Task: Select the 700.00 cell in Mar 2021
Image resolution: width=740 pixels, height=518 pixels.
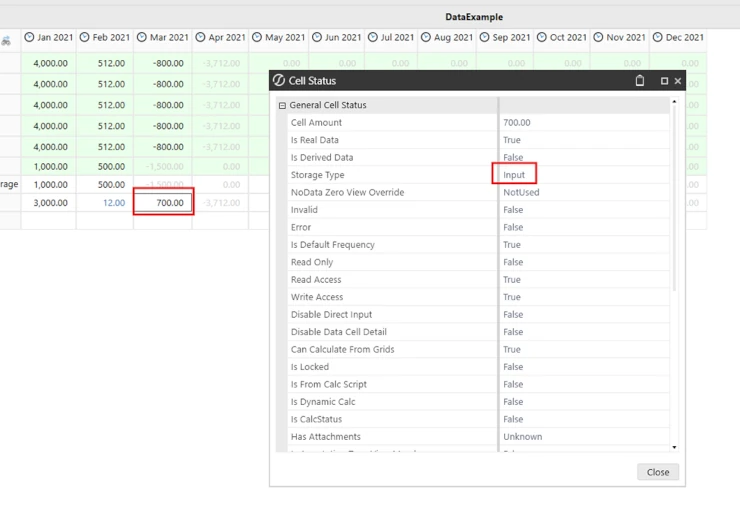Action: (x=163, y=203)
